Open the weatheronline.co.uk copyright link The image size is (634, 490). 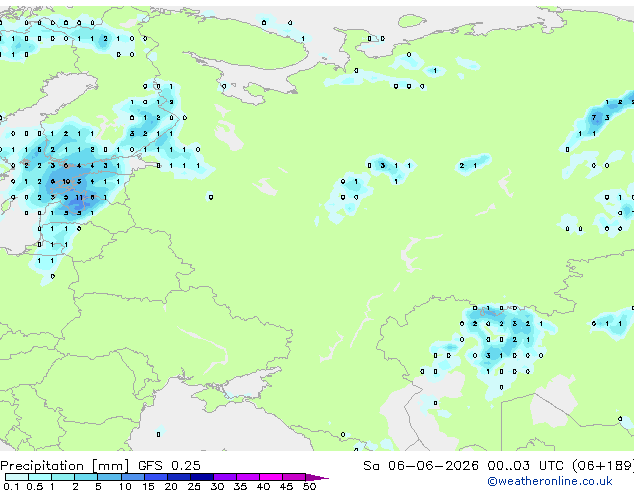click(550, 481)
